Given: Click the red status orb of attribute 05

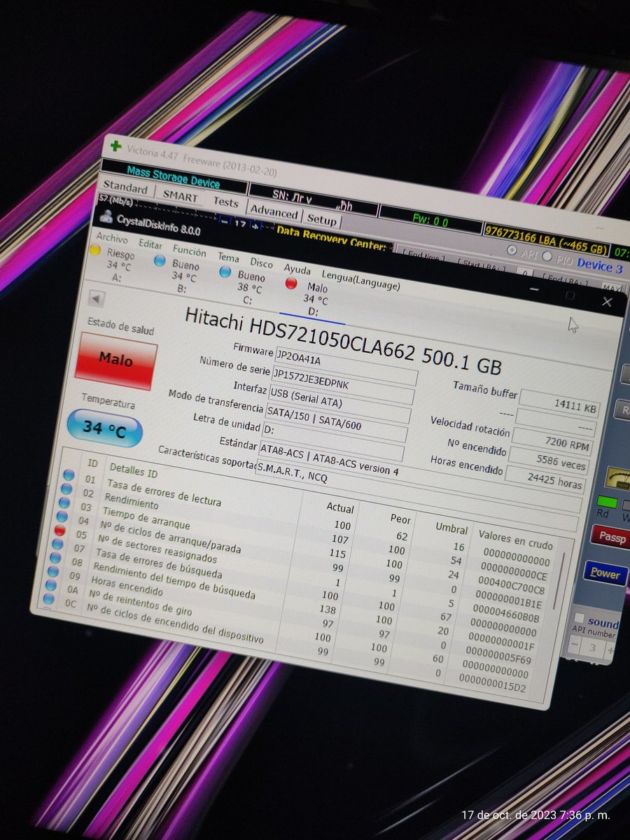Looking at the screenshot, I should point(59,531).
